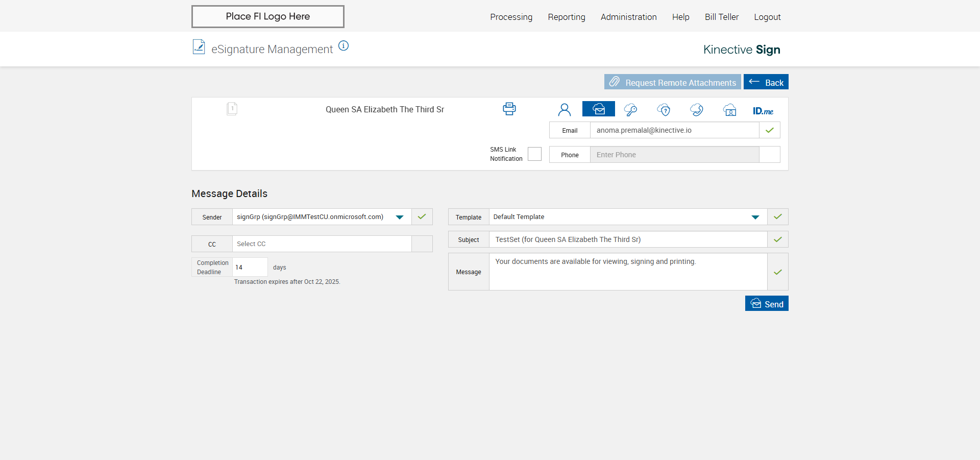Click the Back button

pyautogui.click(x=766, y=82)
